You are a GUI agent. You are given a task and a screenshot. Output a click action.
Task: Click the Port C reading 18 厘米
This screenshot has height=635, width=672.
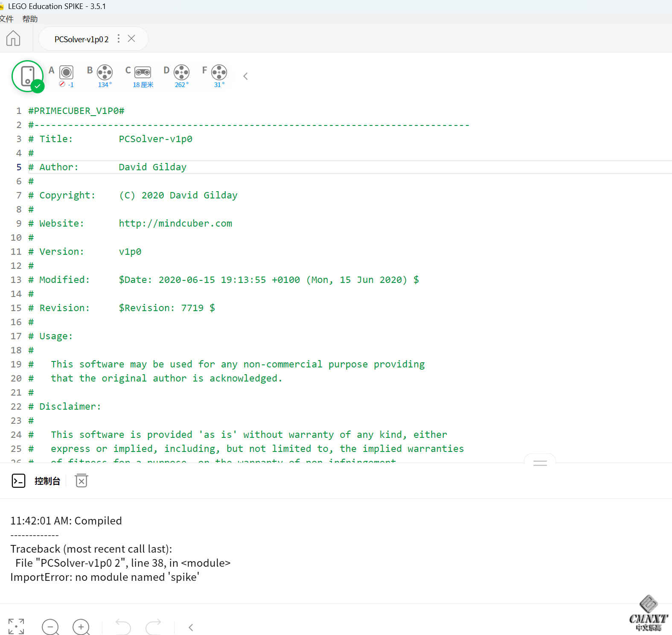(143, 85)
